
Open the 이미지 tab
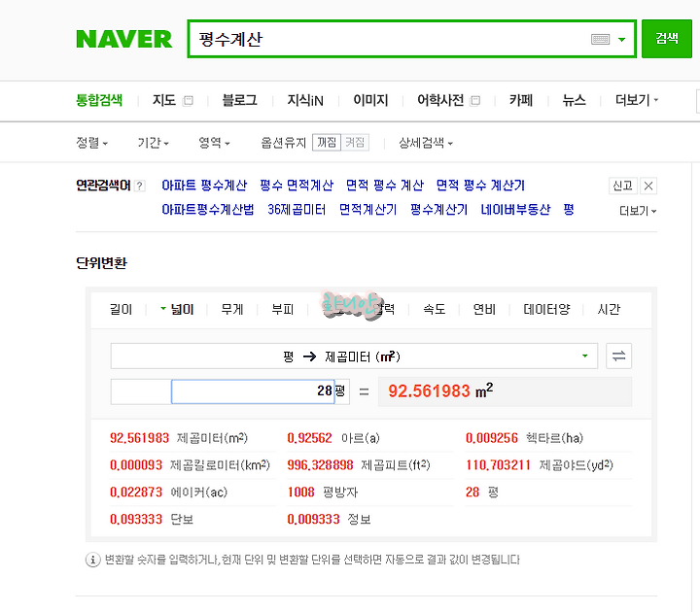(370, 100)
